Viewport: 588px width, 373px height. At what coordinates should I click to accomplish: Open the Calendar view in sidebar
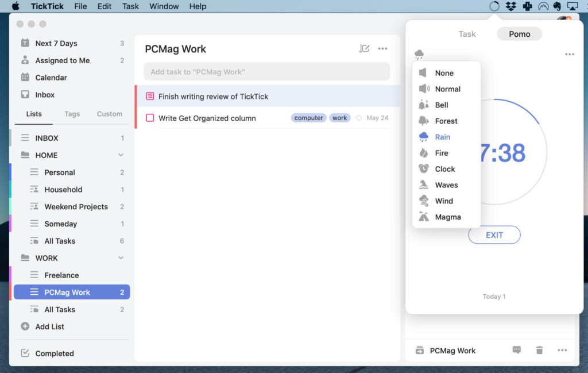coord(72,78)
